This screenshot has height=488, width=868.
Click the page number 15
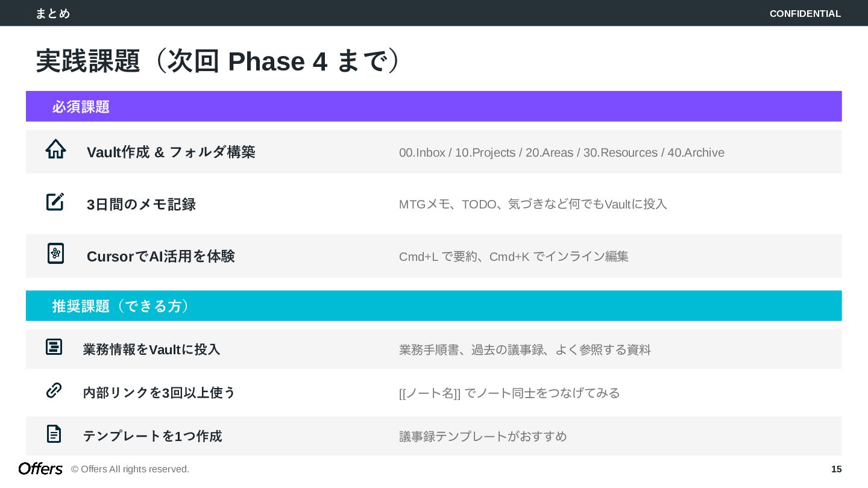(836, 469)
